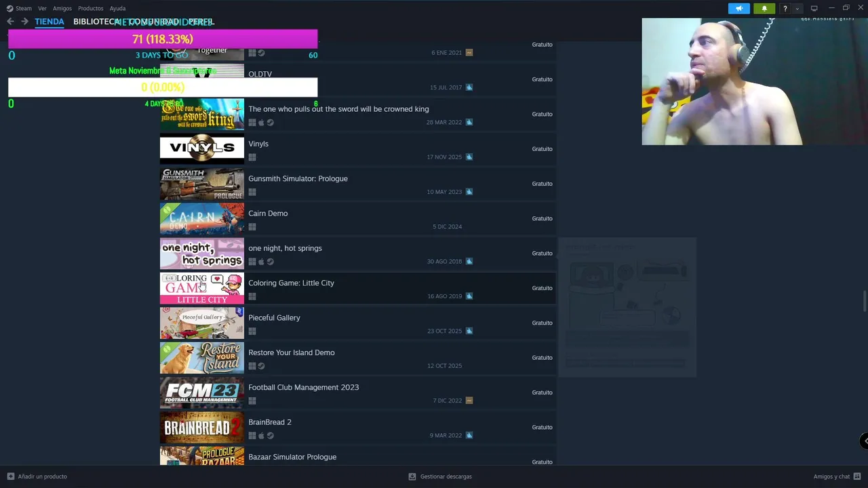Go back with the left navigation arrow

[10, 22]
